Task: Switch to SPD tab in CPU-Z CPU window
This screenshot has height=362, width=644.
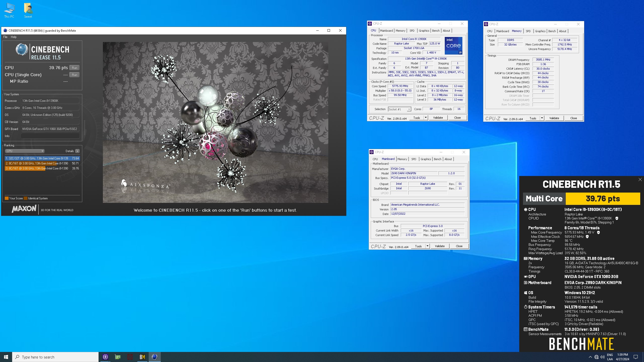Action: [x=412, y=31]
